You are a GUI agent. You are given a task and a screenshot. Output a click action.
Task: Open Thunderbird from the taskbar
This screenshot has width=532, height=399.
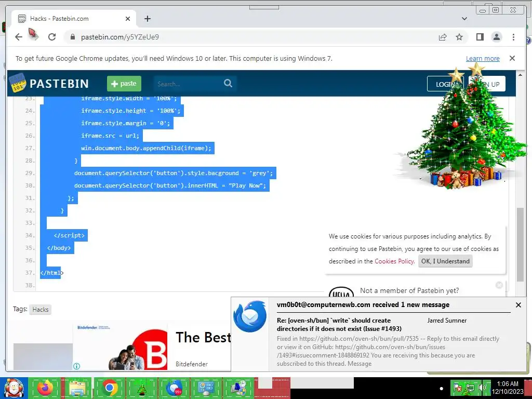[x=174, y=388]
